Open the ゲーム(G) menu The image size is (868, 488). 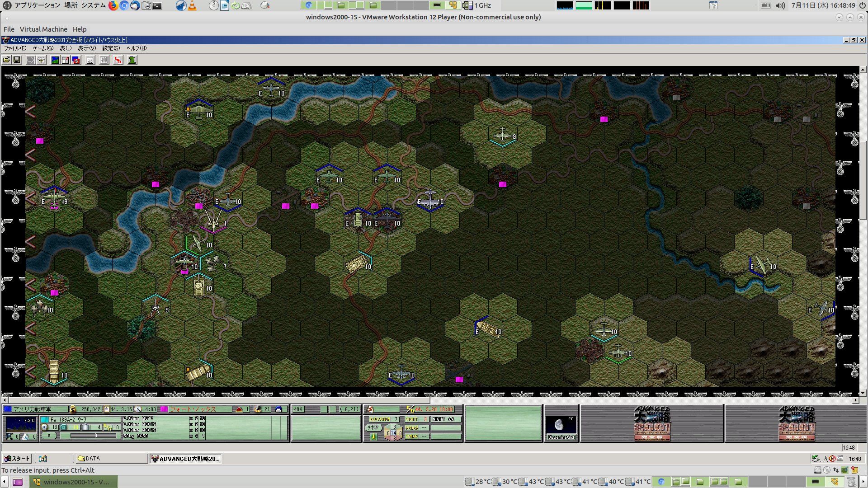[42, 48]
